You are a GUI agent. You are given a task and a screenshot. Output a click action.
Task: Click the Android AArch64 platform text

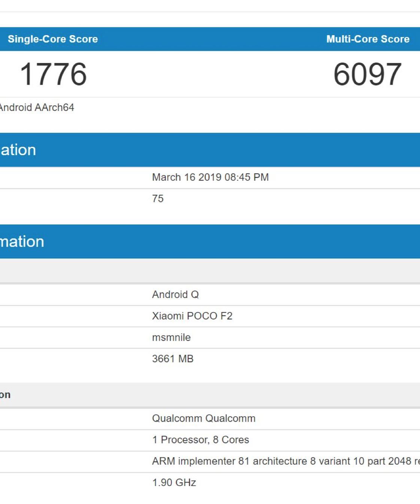pyautogui.click(x=37, y=108)
